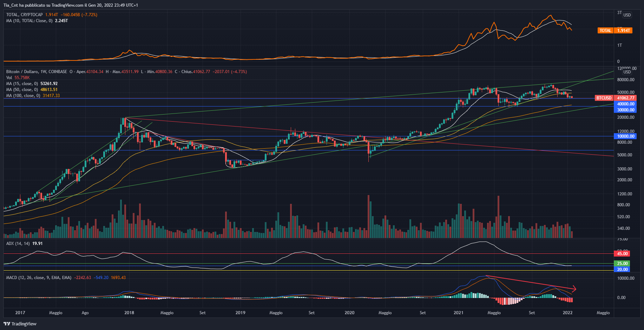Click the Ago label on time axis
644x330 pixels.
[x=85, y=313]
